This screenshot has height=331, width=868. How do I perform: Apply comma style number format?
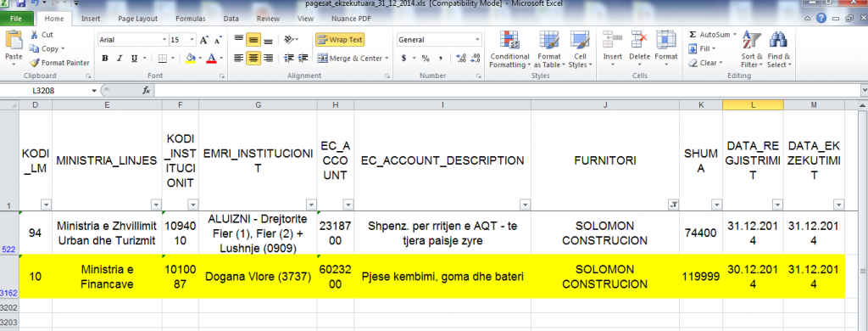(441, 59)
